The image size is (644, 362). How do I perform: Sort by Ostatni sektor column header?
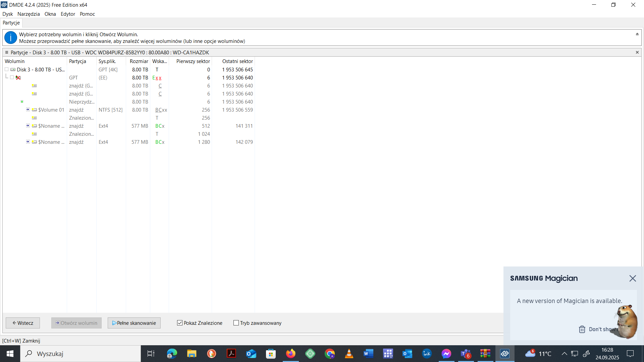tap(233, 61)
